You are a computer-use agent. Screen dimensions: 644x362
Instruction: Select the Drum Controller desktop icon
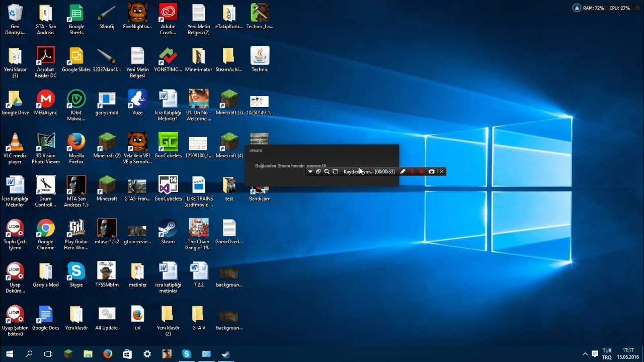[46, 192]
